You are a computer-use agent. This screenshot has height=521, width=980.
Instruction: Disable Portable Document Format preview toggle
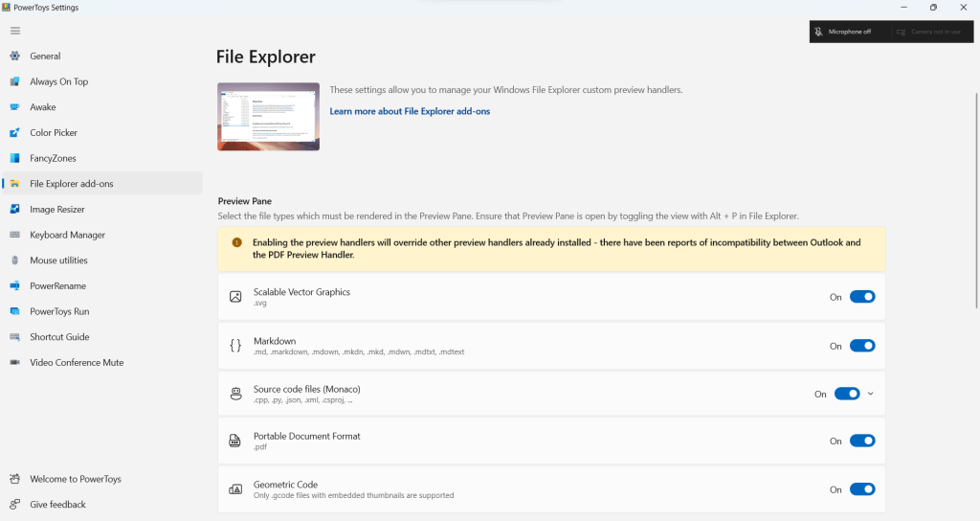862,441
